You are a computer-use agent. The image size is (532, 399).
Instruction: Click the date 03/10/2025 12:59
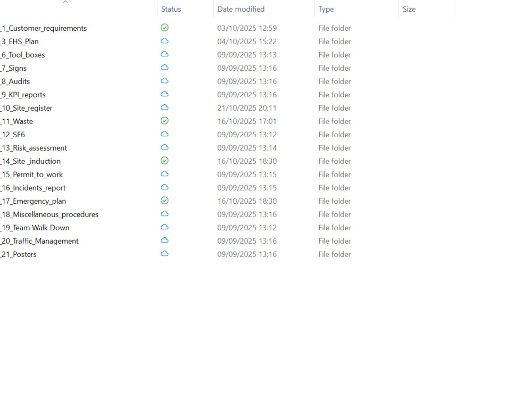(x=247, y=28)
